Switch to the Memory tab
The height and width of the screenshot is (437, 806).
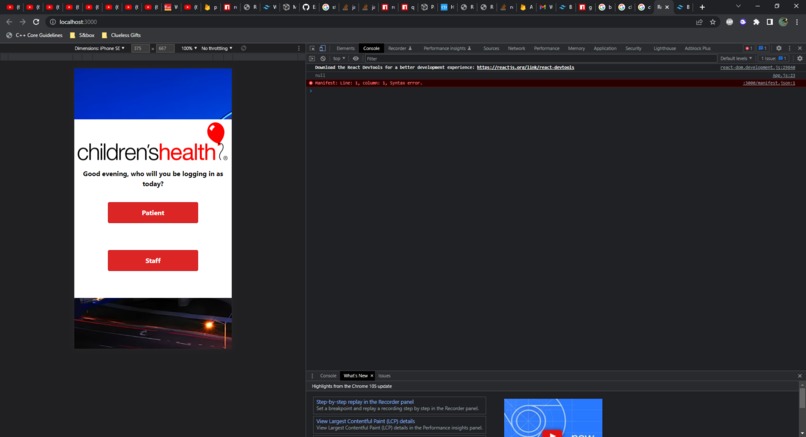pos(576,48)
